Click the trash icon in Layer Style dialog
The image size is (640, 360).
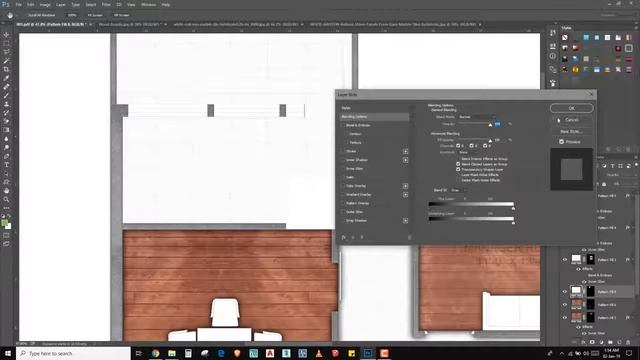tap(409, 237)
